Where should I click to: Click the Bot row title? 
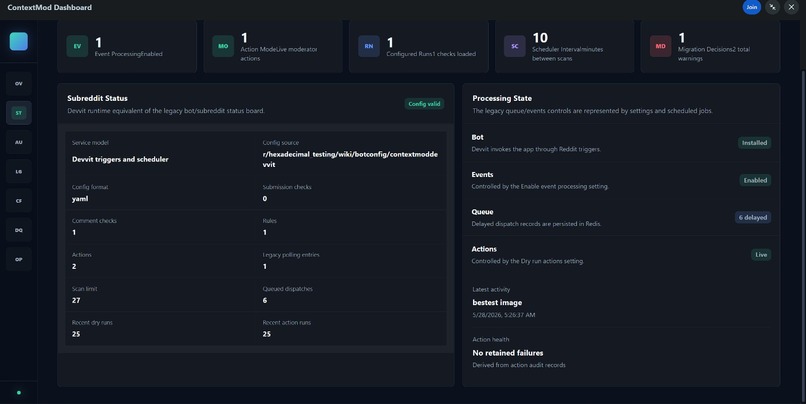point(478,137)
